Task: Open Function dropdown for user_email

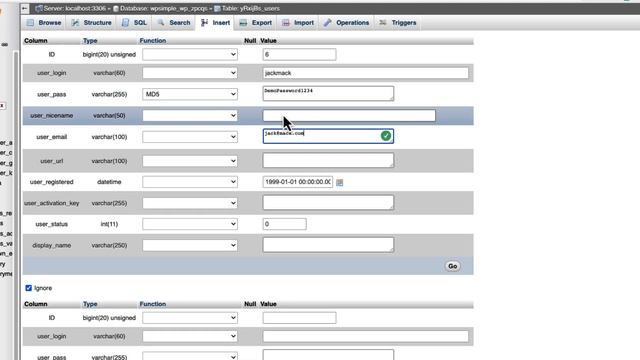Action: 190,137
